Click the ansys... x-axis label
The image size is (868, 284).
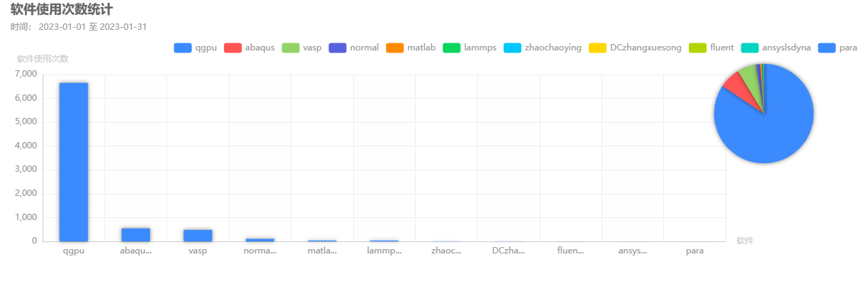(633, 251)
